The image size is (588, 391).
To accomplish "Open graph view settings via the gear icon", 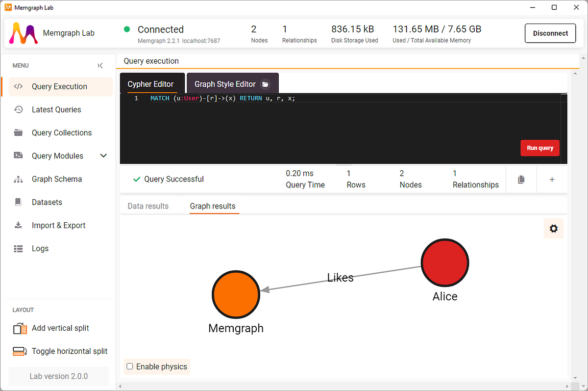I will [x=553, y=228].
